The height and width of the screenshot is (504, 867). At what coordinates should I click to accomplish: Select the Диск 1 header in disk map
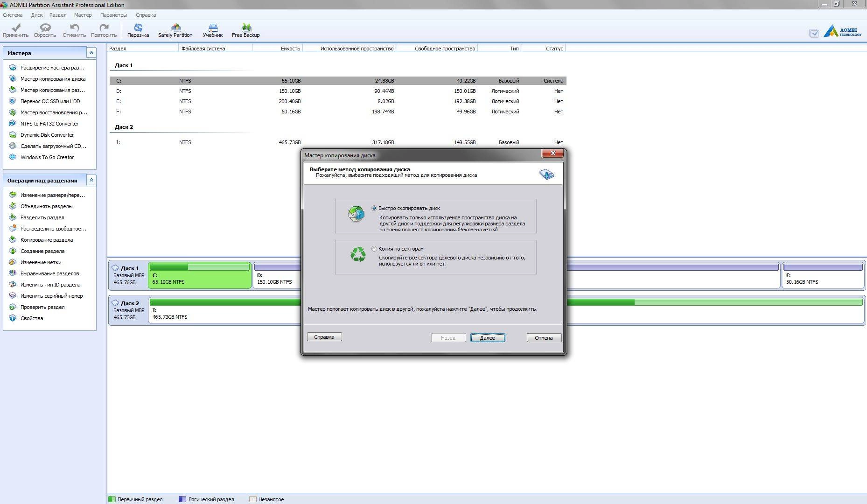[x=128, y=275]
